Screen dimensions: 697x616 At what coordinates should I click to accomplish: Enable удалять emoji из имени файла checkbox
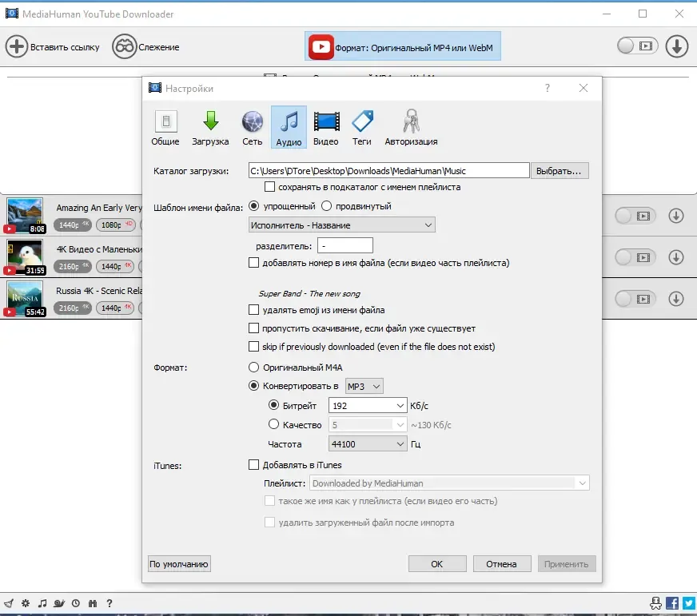point(253,310)
